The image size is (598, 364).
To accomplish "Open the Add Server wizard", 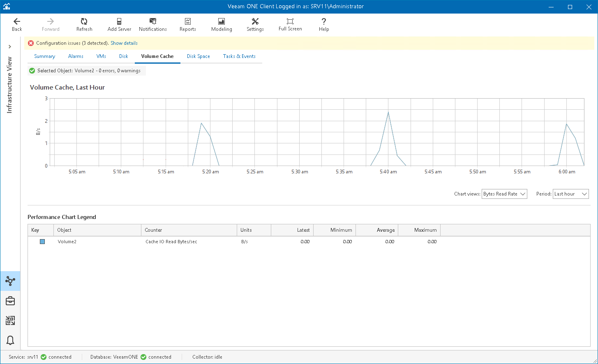I will pyautogui.click(x=119, y=25).
